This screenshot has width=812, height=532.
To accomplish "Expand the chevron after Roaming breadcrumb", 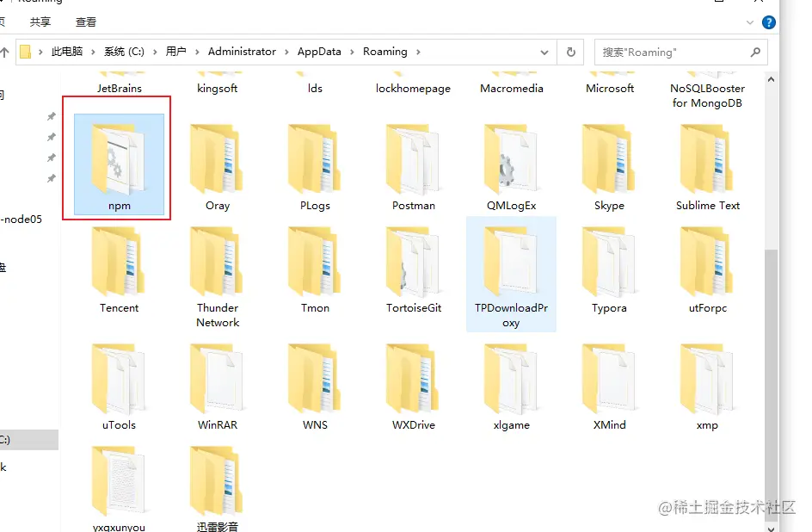I will point(418,52).
